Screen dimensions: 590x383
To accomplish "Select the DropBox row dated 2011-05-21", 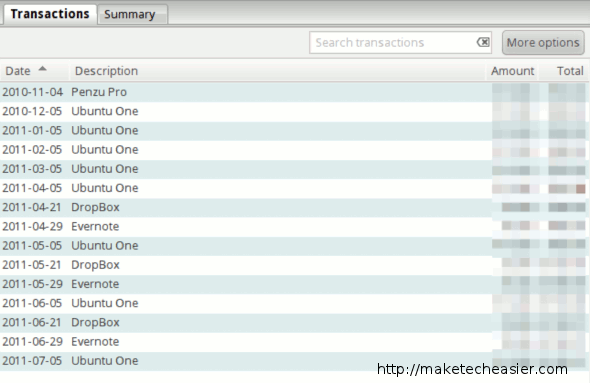I will coord(295,265).
